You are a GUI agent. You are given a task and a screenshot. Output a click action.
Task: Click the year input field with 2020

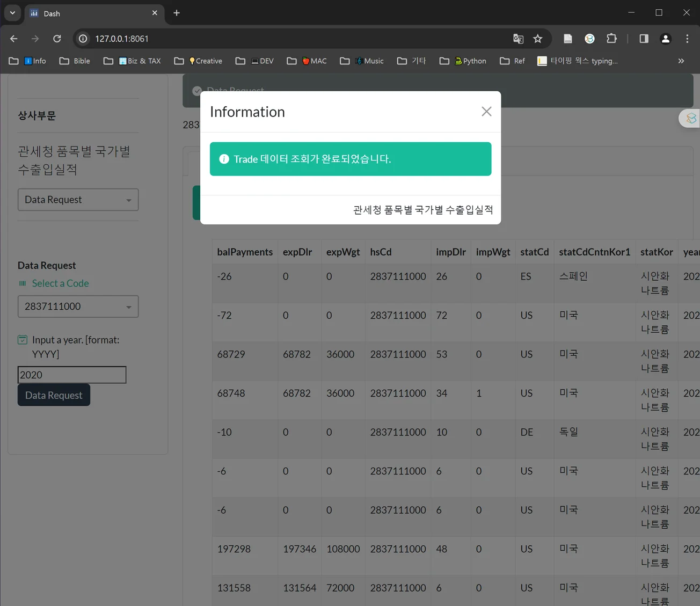[72, 375]
